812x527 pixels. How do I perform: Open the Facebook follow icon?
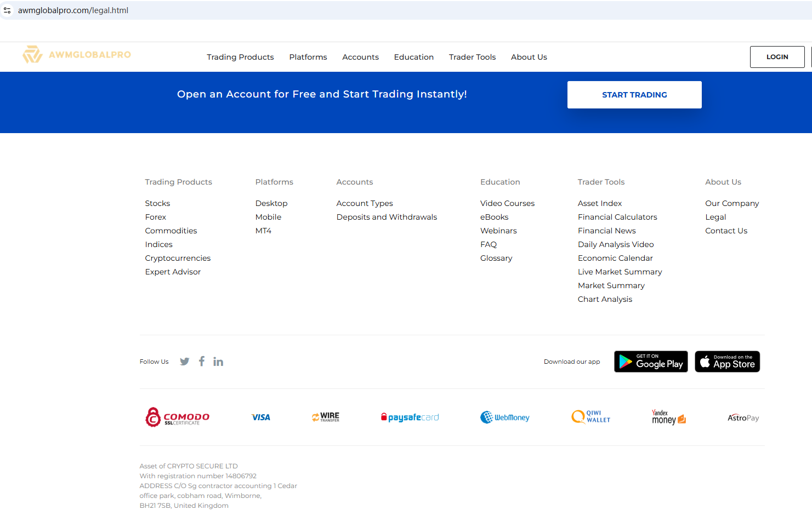coord(202,361)
